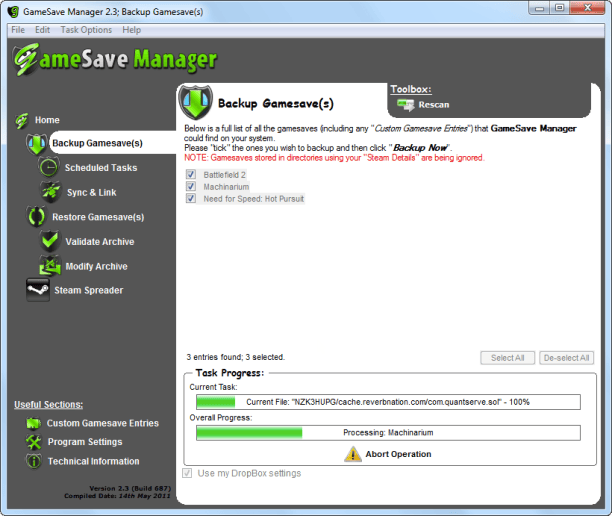This screenshot has height=516, width=612.
Task: Click the large Backup Gamesave(s) header shield icon
Action: point(195,103)
